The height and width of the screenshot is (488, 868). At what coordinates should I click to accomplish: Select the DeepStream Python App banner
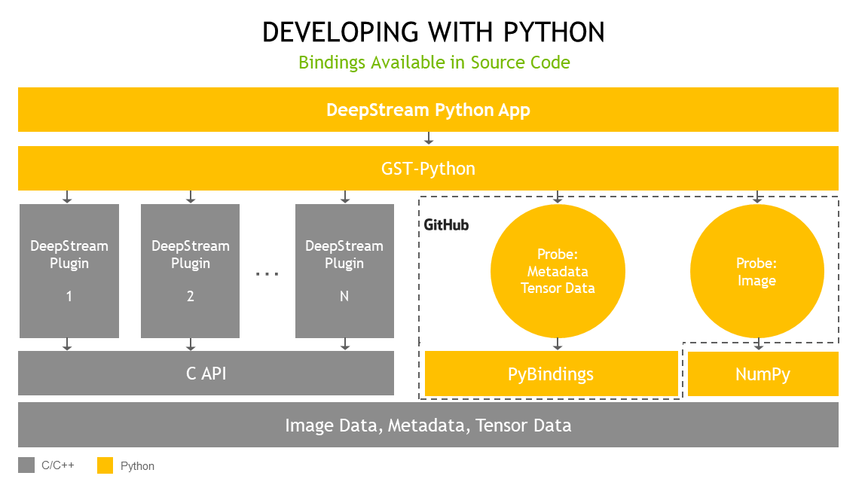tap(428, 109)
